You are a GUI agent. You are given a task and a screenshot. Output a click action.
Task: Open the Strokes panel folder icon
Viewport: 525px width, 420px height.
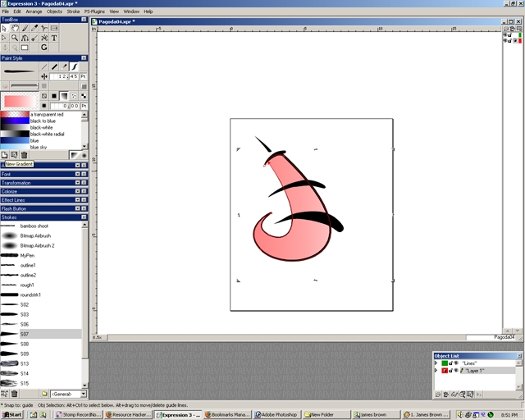pyautogui.click(x=44, y=394)
